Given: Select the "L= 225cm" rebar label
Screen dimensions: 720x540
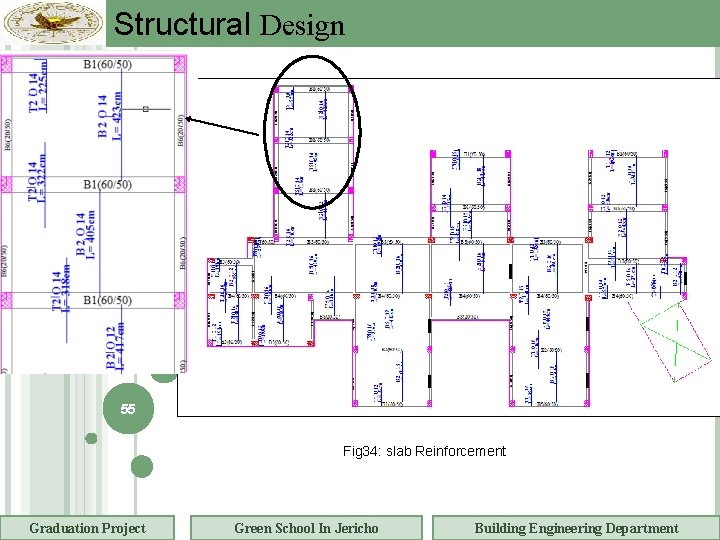Looking at the screenshot, I should pyautogui.click(x=43, y=87).
